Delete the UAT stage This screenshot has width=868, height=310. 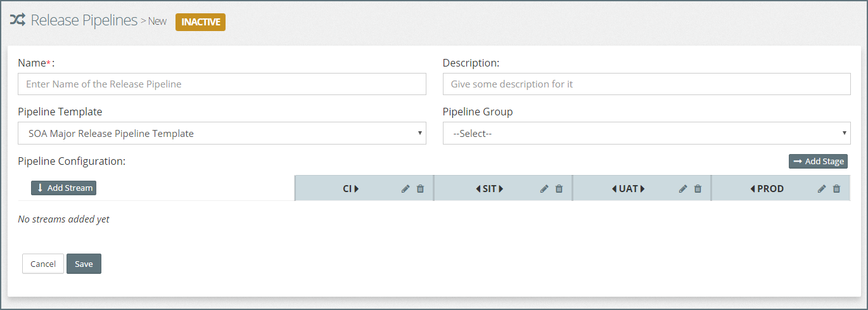pos(698,189)
